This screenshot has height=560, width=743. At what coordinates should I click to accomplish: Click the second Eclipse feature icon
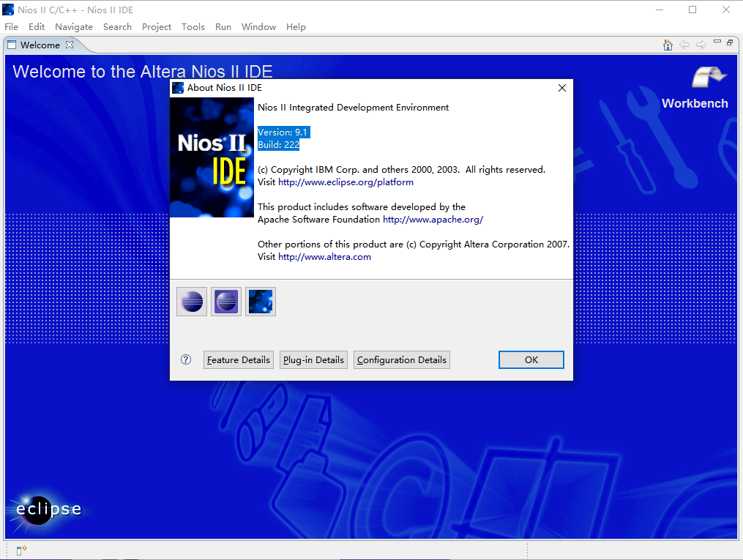pos(226,302)
